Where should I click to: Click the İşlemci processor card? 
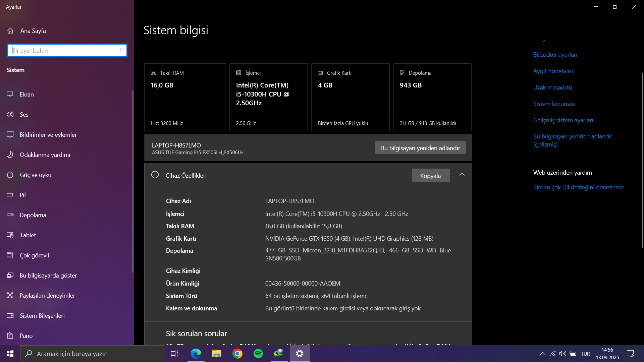(268, 97)
